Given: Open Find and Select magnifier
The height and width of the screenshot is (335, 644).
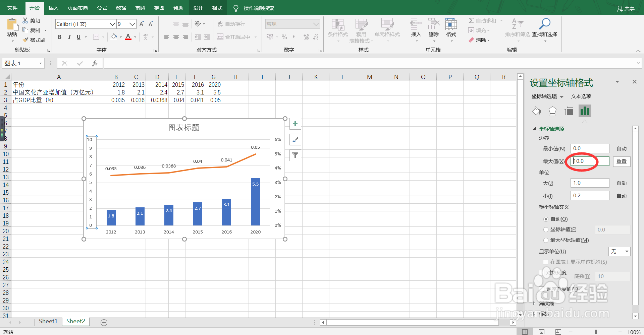Looking at the screenshot, I should pyautogui.click(x=544, y=24).
